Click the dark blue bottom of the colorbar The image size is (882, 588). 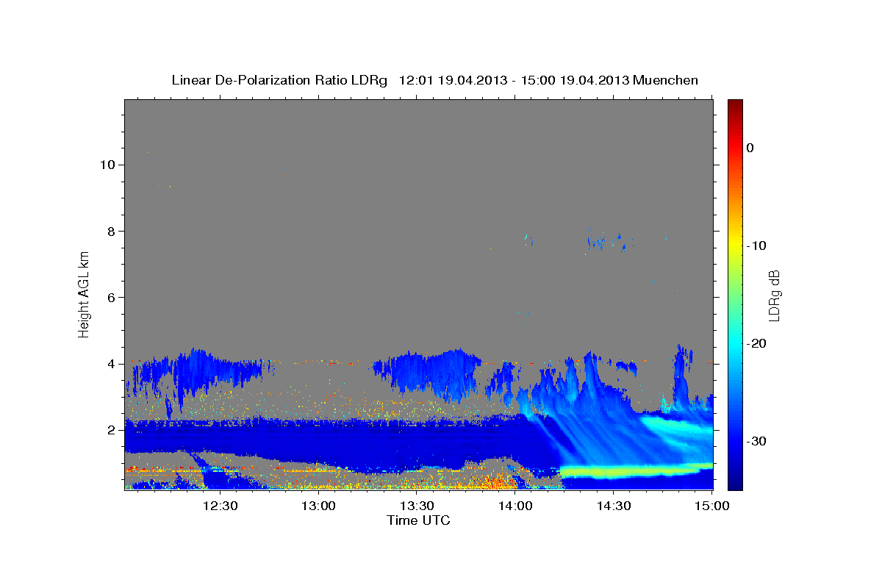735,481
